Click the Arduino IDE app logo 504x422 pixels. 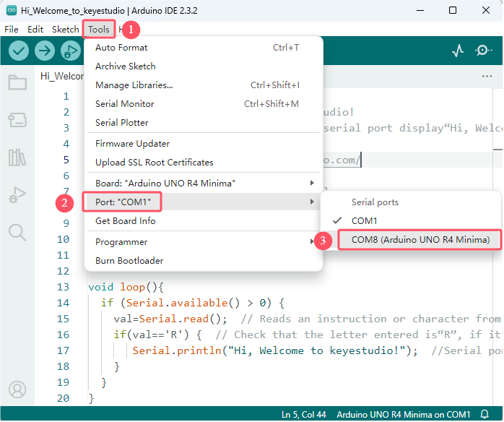click(12, 10)
